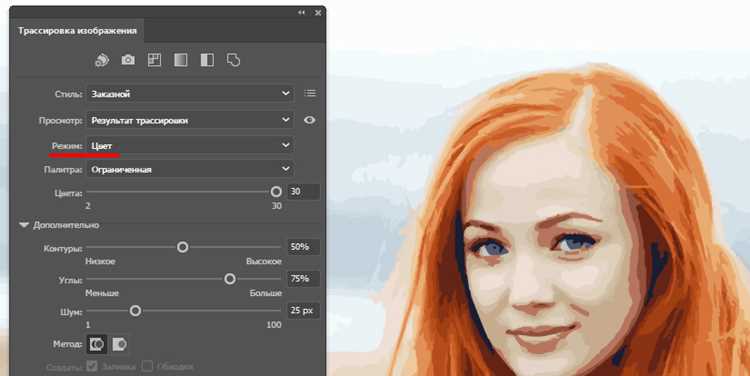Click the Низкое label under Контуры
750x376 pixels.
click(100, 261)
